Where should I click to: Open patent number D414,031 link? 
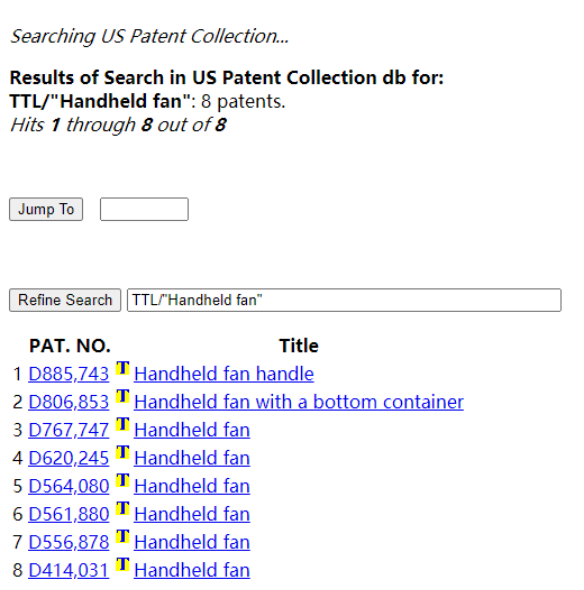click(x=69, y=570)
